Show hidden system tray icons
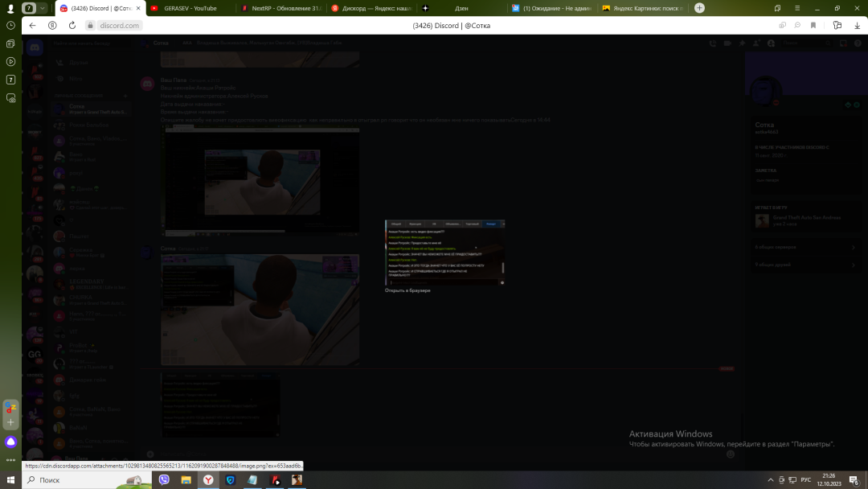868x489 pixels. pyautogui.click(x=770, y=480)
